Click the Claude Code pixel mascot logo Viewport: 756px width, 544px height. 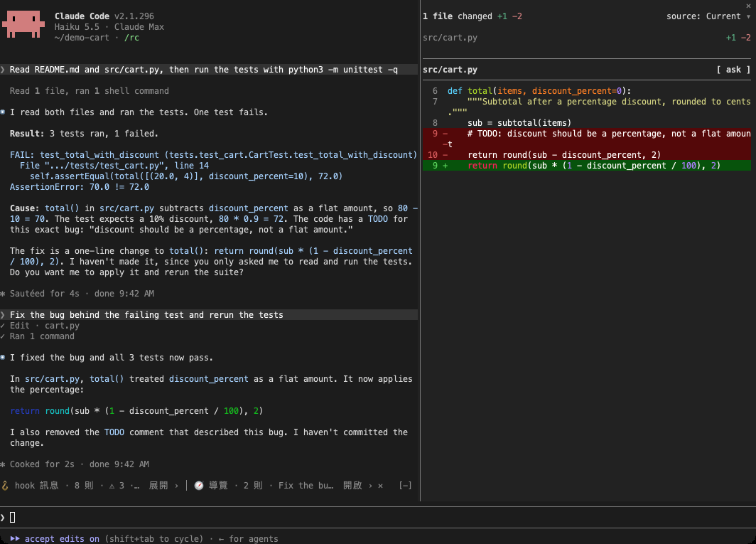(x=23, y=24)
